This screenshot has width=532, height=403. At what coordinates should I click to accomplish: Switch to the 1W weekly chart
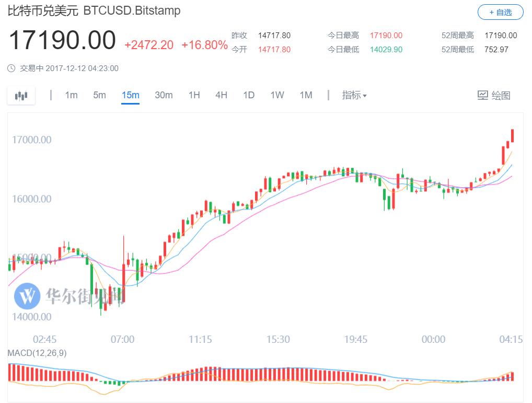(277, 95)
